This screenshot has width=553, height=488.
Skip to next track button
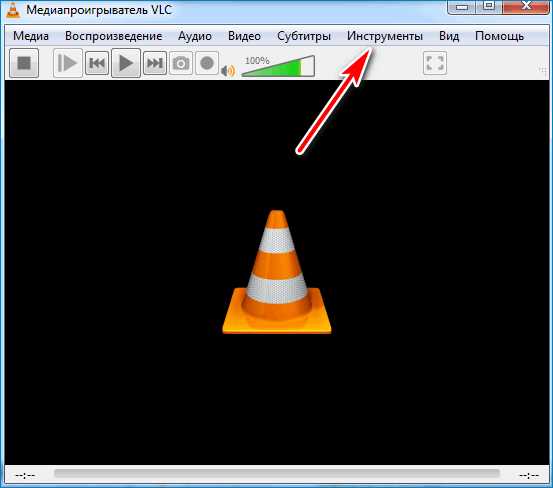coord(154,63)
